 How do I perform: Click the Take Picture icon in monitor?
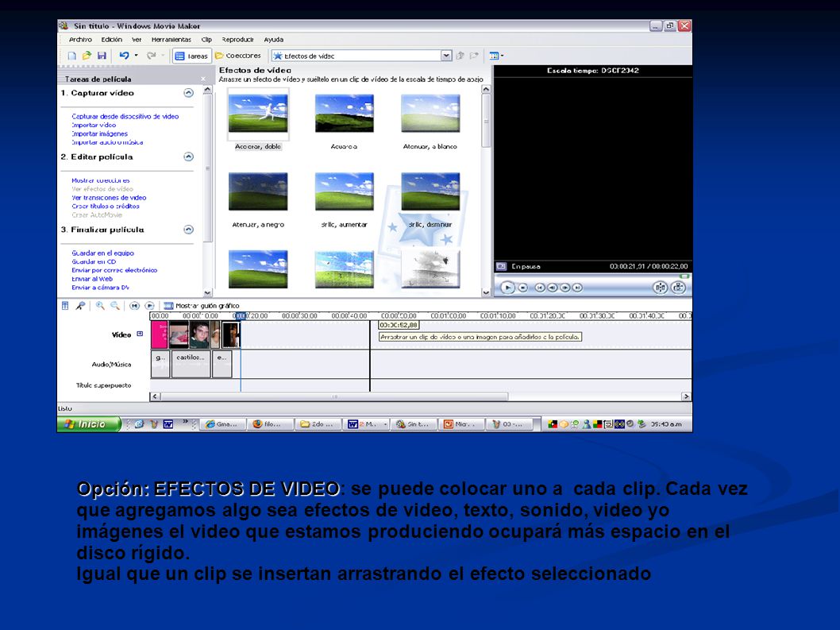click(x=678, y=288)
